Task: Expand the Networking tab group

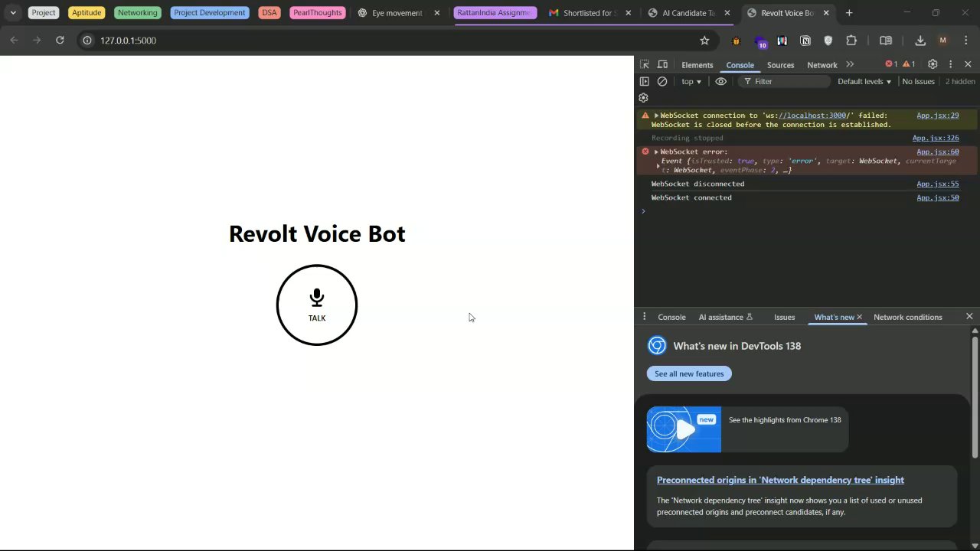Action: [138, 13]
